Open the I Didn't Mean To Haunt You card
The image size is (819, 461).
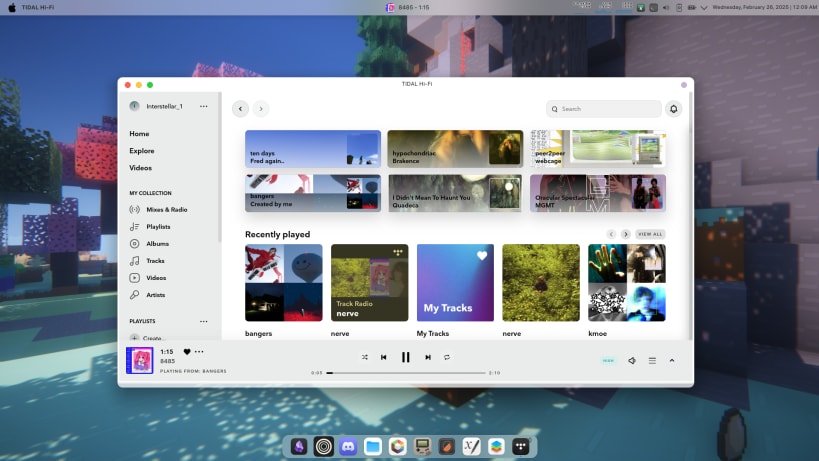455,193
